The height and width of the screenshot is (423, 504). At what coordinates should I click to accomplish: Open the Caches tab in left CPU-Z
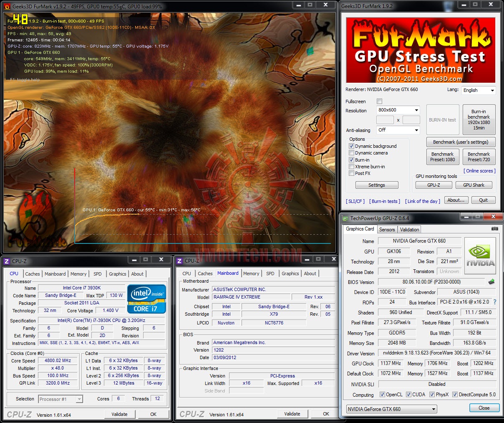pos(33,274)
